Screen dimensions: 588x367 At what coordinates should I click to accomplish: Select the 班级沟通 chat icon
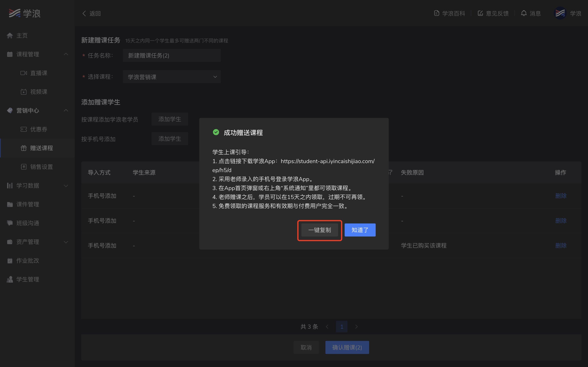click(x=10, y=223)
